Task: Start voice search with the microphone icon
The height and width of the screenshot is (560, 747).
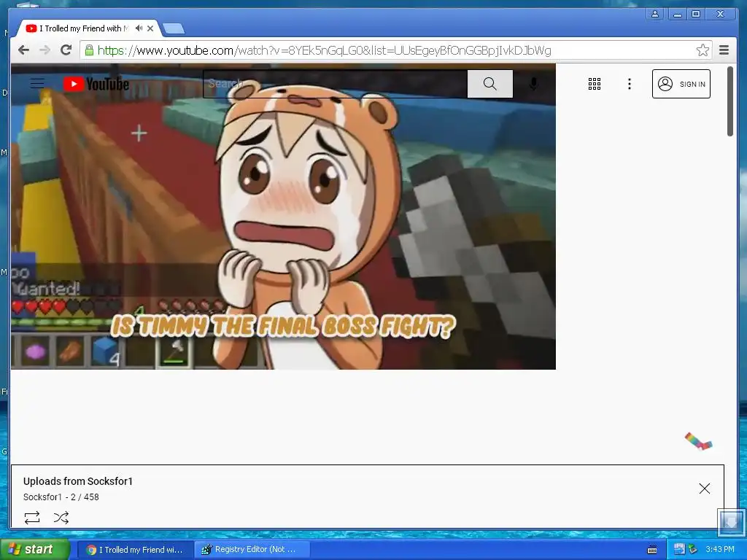Action: [533, 84]
